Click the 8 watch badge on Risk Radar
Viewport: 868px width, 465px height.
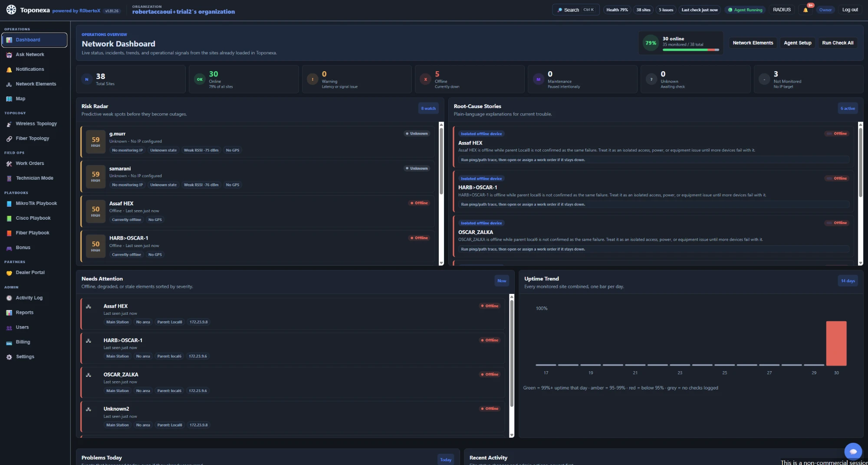tap(428, 109)
